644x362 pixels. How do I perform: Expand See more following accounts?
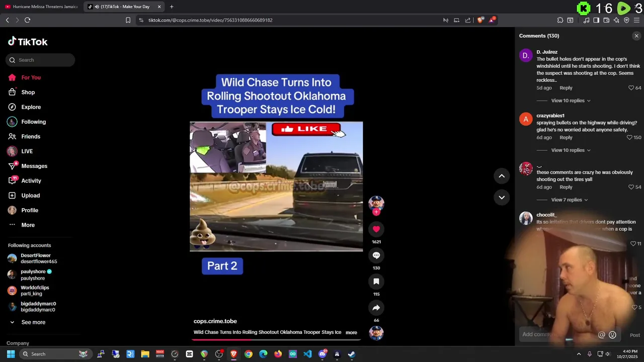[28, 322]
